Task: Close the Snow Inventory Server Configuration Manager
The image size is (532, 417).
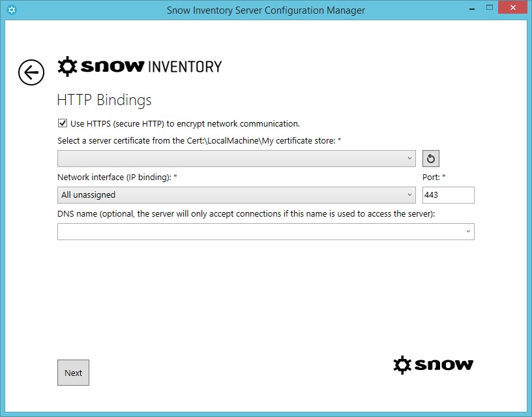Action: (x=512, y=7)
